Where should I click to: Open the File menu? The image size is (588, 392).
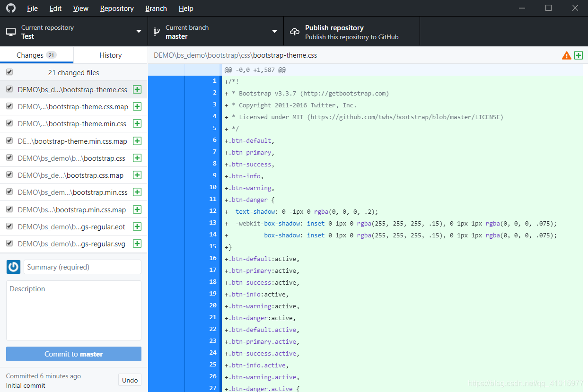tap(33, 8)
